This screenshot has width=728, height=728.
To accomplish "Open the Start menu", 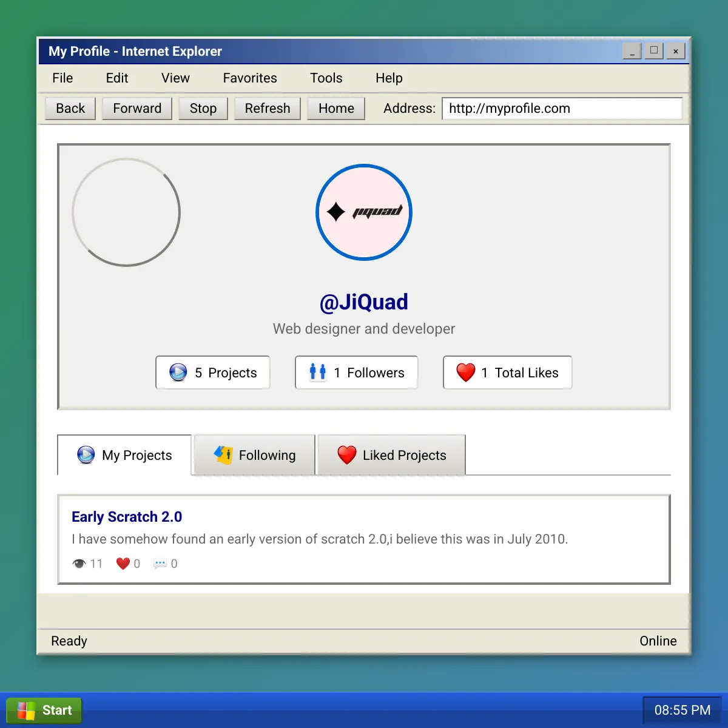I will click(x=44, y=710).
